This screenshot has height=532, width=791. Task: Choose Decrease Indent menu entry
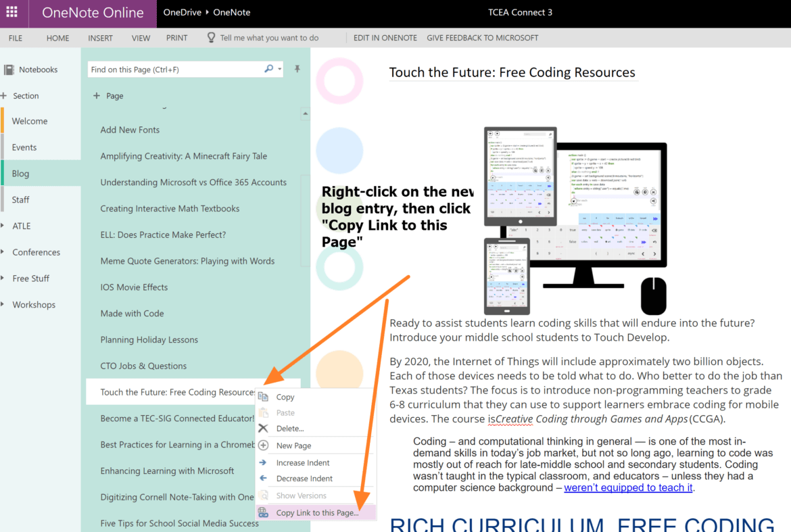304,479
